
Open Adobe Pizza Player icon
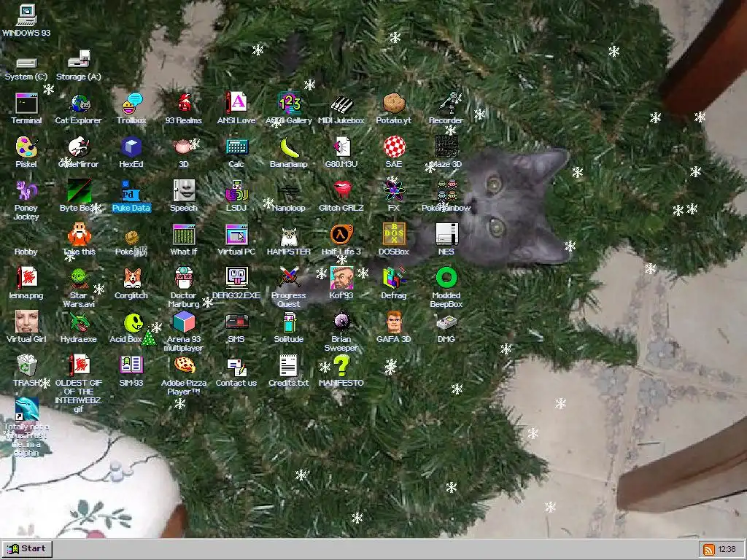coord(184,366)
